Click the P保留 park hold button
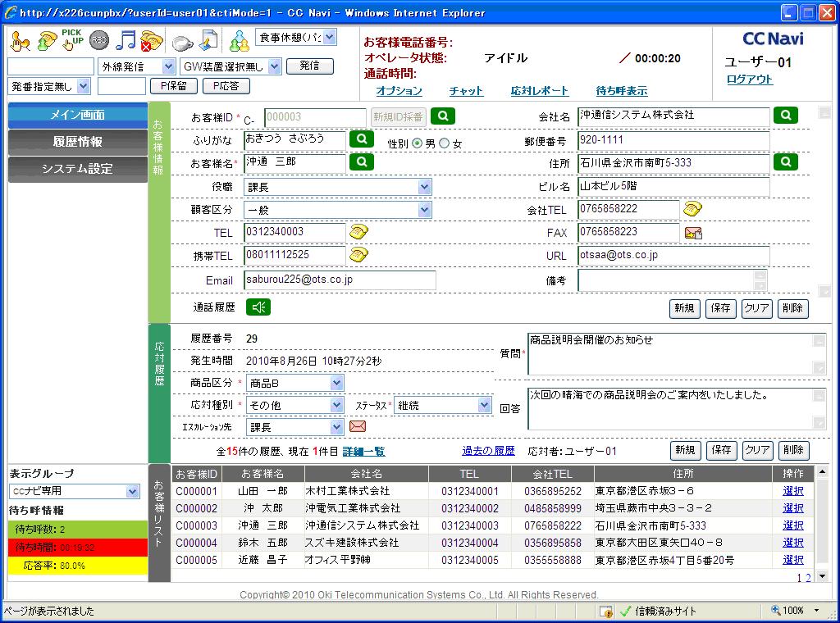 pyautogui.click(x=174, y=85)
